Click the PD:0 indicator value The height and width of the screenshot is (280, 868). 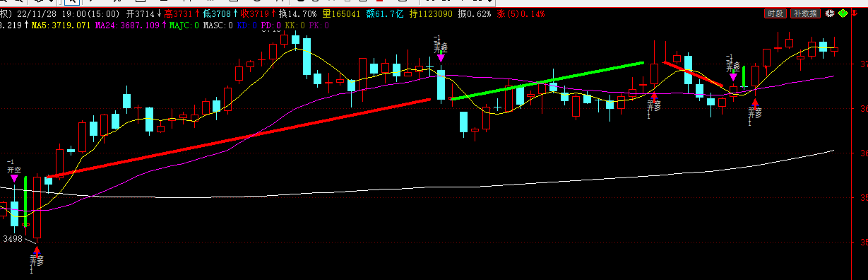pos(272,25)
